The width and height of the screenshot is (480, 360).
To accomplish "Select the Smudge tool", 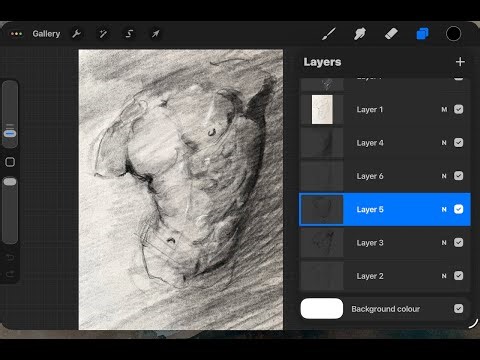I will pyautogui.click(x=360, y=34).
